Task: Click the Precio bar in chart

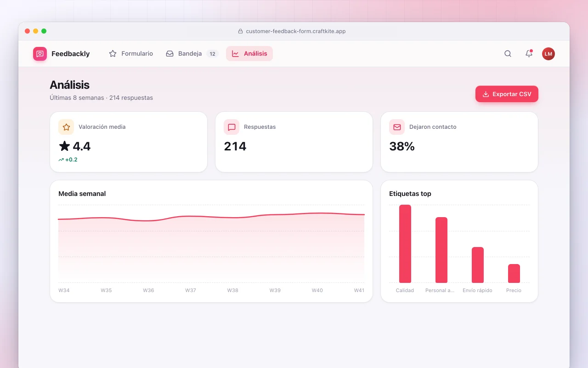Action: tap(514, 273)
